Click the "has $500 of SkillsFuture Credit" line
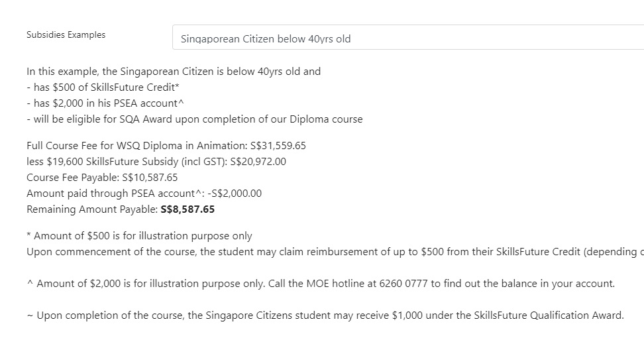The image size is (644, 346). point(103,87)
